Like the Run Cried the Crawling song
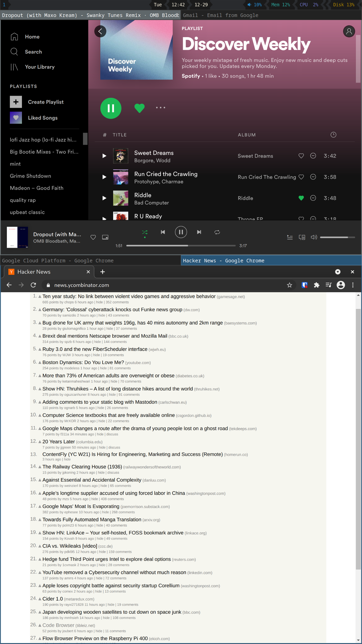 tap(301, 177)
